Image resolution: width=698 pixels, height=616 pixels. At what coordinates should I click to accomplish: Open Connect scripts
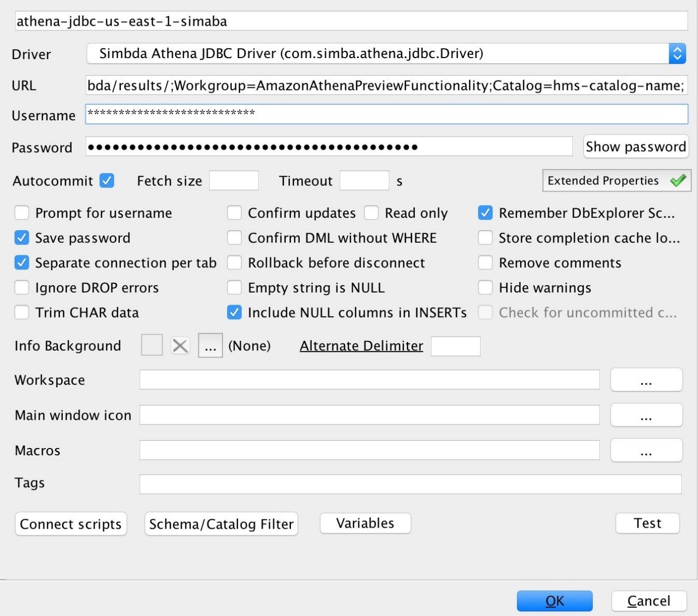[71, 523]
